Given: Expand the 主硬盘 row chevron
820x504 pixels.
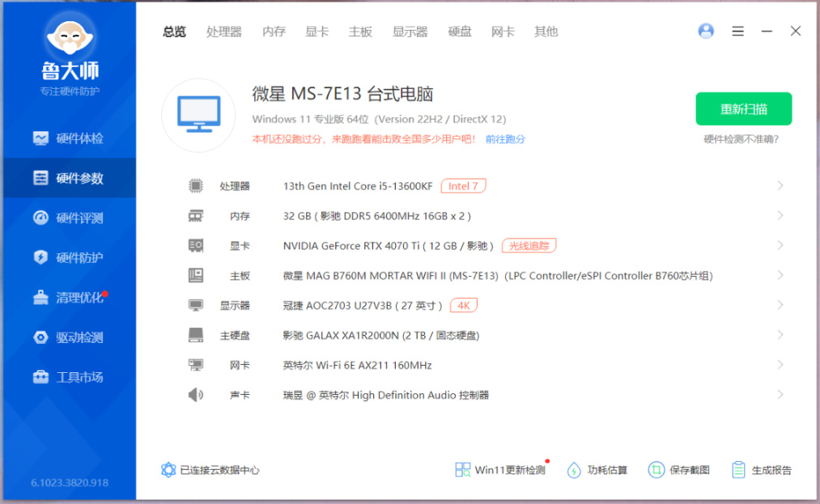Looking at the screenshot, I should pyautogui.click(x=780, y=335).
